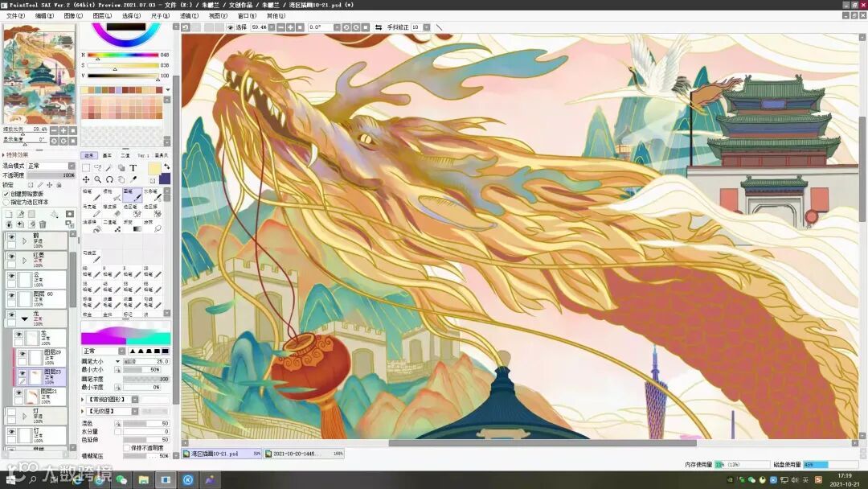Select the Move tool
The height and width of the screenshot is (489, 868).
click(86, 179)
